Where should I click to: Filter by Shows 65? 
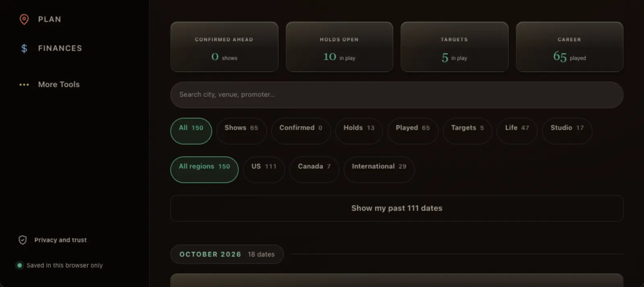(242, 131)
